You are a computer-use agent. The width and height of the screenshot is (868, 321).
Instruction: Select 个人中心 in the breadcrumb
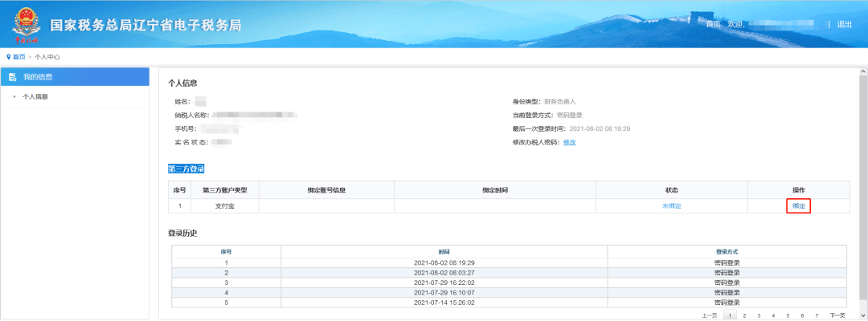point(47,57)
